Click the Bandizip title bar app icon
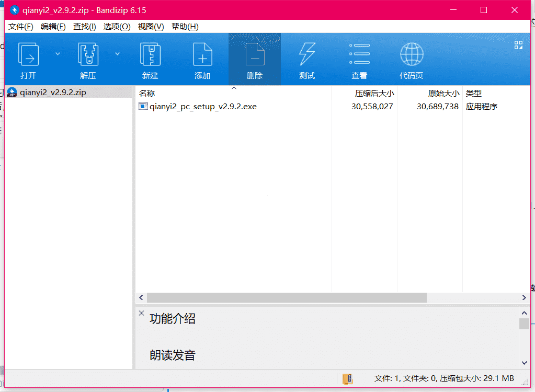This screenshot has width=535, height=392. pyautogui.click(x=14, y=10)
